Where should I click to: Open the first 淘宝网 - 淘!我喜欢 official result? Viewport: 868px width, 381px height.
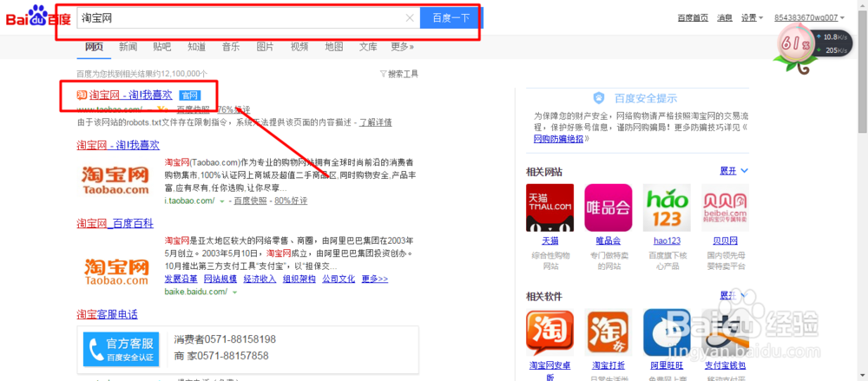point(131,95)
